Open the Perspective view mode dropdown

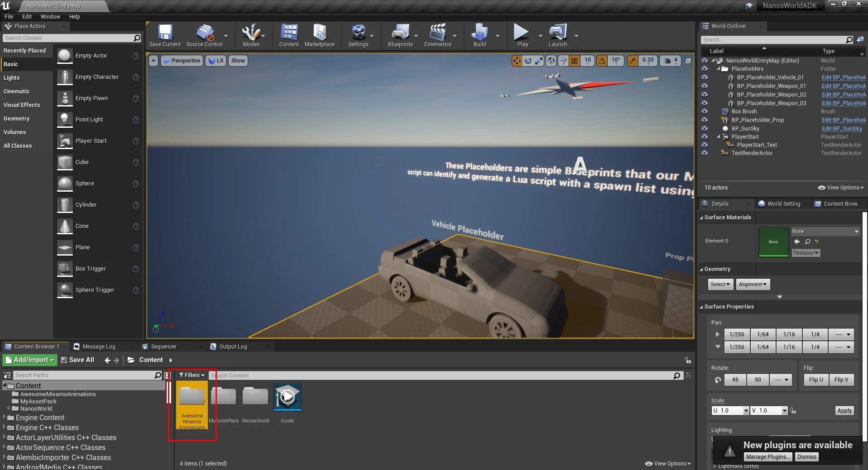point(182,61)
